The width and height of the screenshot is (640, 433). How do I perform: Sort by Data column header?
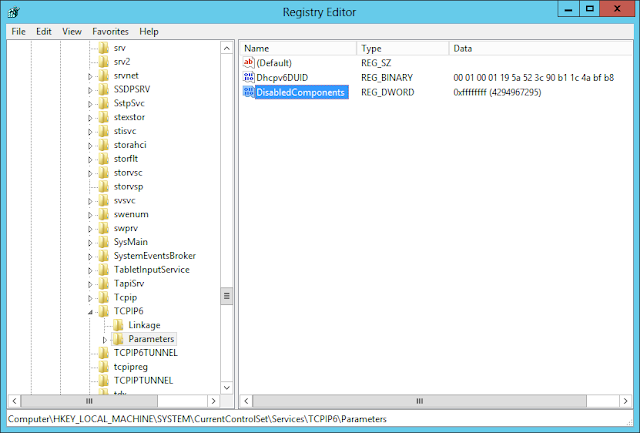540,48
